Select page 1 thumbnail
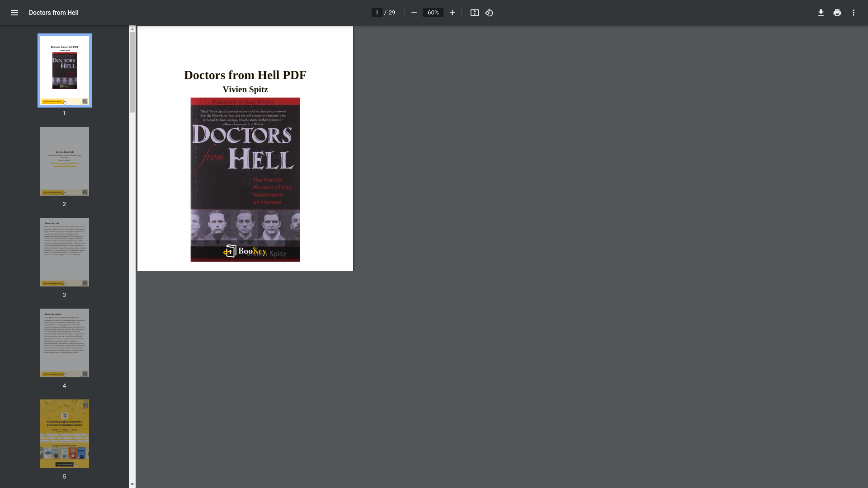The image size is (868, 488). [65, 70]
